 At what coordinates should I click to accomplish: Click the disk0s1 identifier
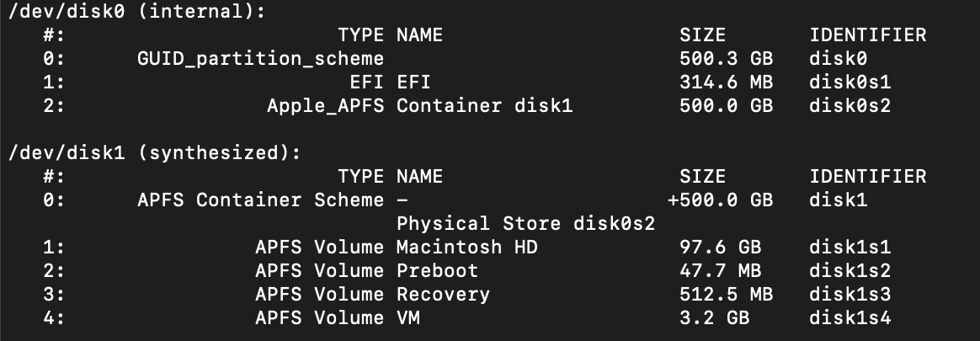click(850, 83)
